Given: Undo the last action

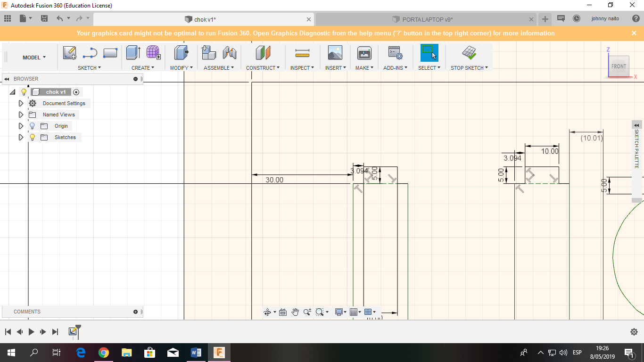Looking at the screenshot, I should click(59, 18).
